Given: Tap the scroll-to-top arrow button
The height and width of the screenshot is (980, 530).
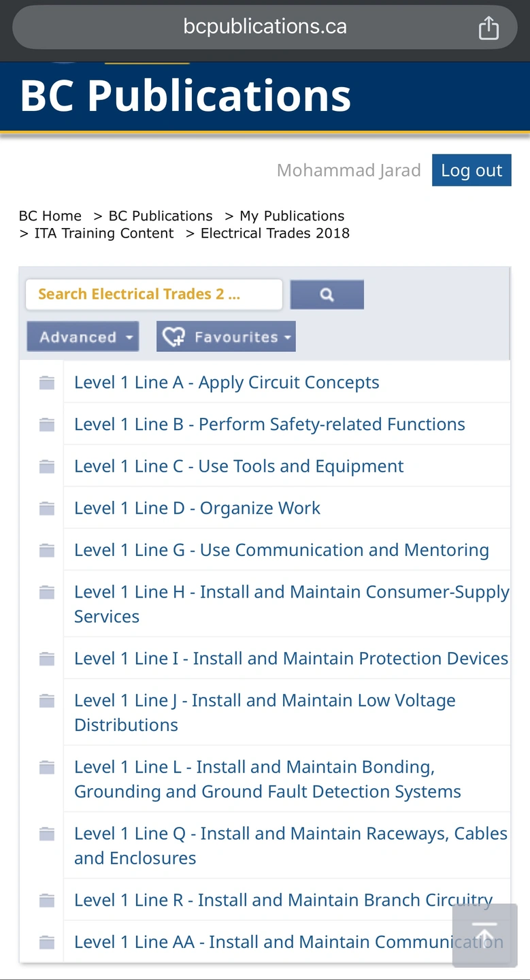Looking at the screenshot, I should click(x=484, y=935).
